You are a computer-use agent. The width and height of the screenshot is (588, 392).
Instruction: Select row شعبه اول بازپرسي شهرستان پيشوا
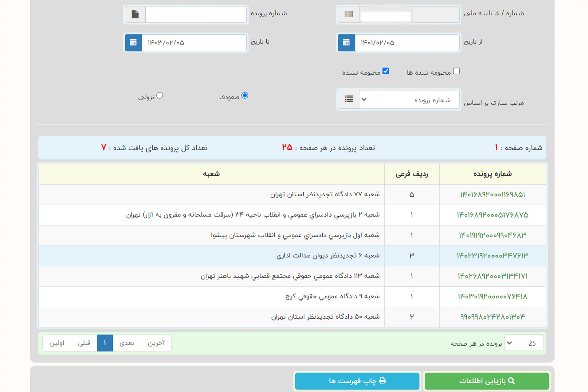coord(292,235)
